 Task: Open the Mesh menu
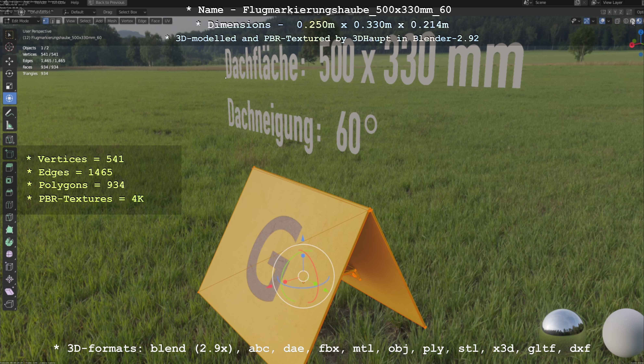click(112, 21)
